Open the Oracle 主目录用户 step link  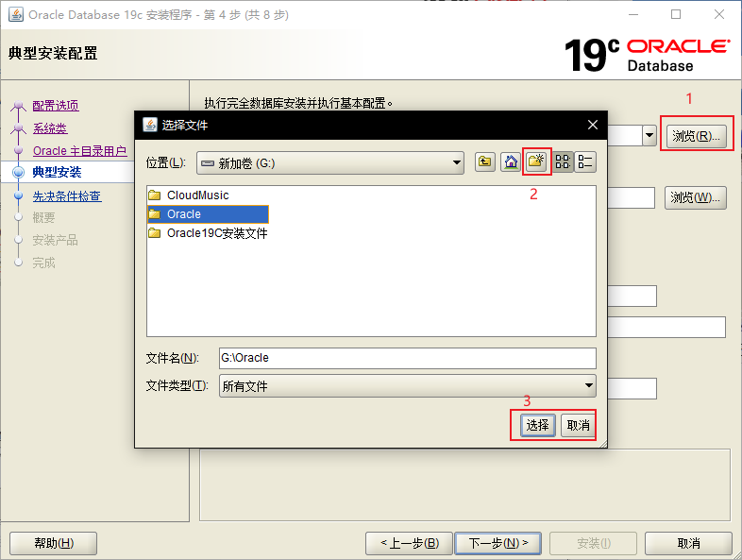tap(79, 151)
